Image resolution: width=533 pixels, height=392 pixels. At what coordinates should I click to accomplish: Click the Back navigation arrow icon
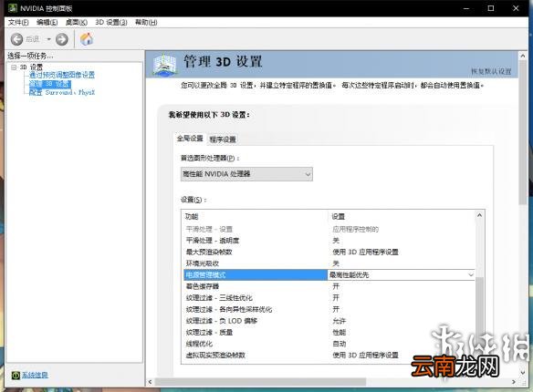click(16, 39)
